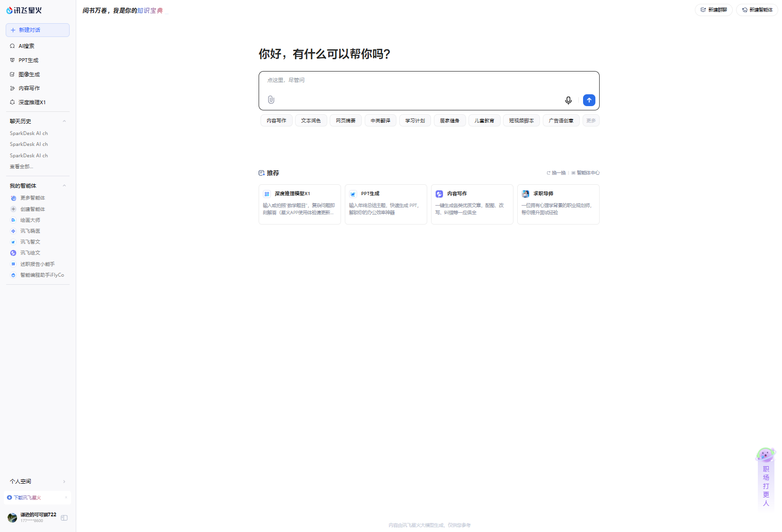Open first SparkDesk AI ch history entry
The image size is (782, 532).
pos(29,133)
